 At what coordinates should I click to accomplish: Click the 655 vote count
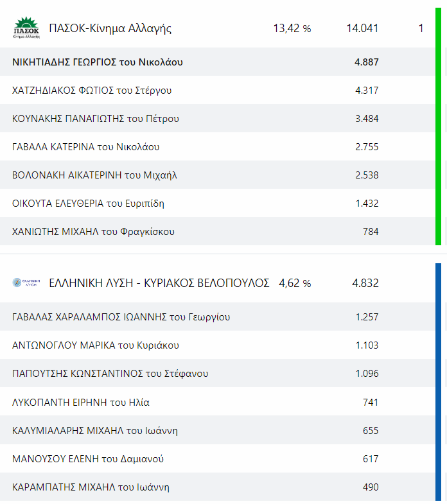click(x=371, y=431)
